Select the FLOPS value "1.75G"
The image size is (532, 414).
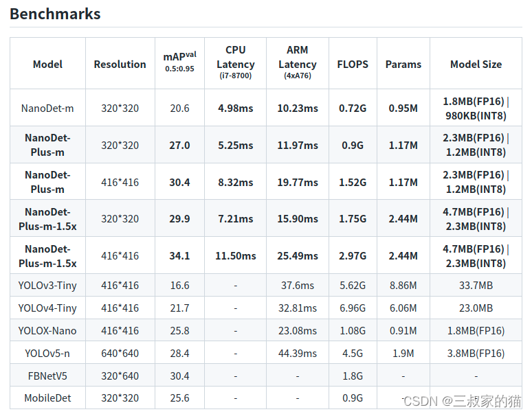[x=353, y=219]
